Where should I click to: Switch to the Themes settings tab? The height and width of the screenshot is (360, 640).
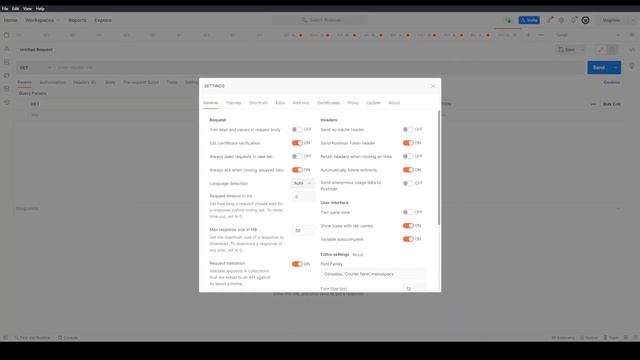coord(233,103)
